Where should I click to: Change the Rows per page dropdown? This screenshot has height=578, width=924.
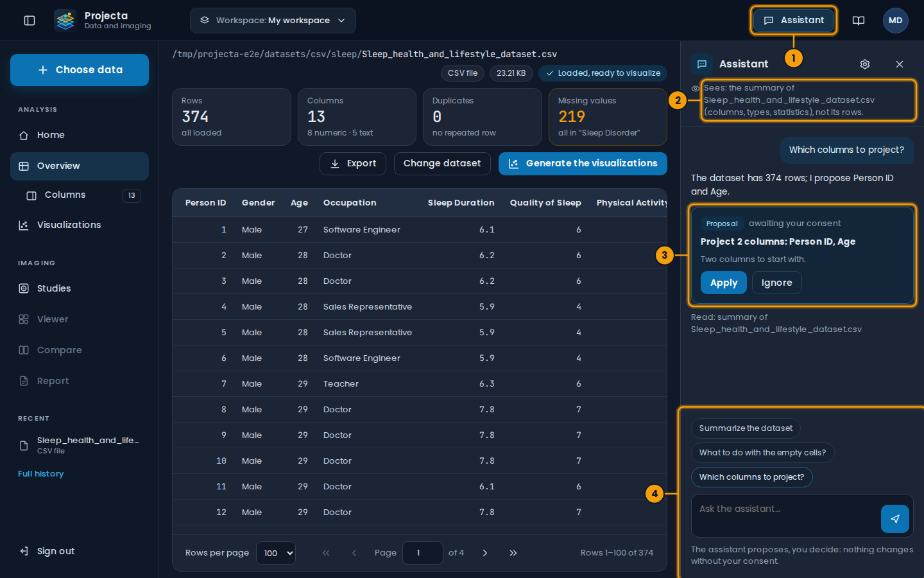(276, 553)
